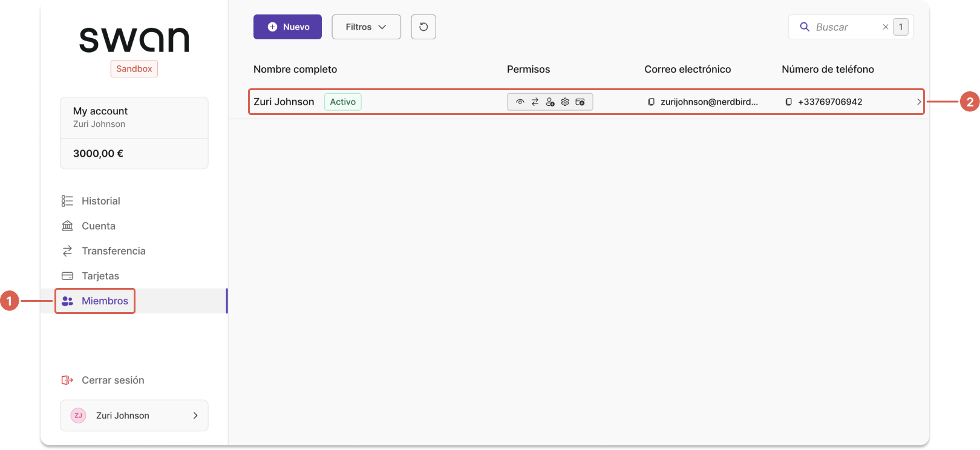Image resolution: width=980 pixels, height=450 pixels.
Task: Click the zurijohnson@nerdbird... email text
Action: tap(709, 102)
